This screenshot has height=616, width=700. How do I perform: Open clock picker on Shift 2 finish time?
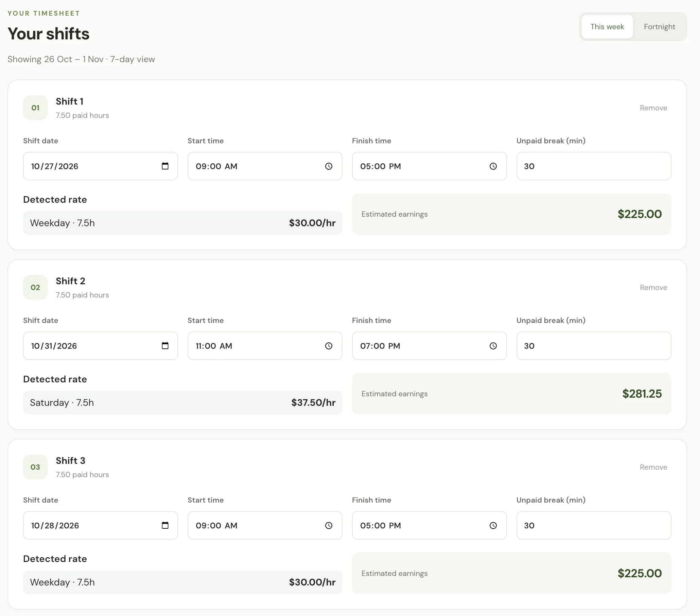(493, 346)
